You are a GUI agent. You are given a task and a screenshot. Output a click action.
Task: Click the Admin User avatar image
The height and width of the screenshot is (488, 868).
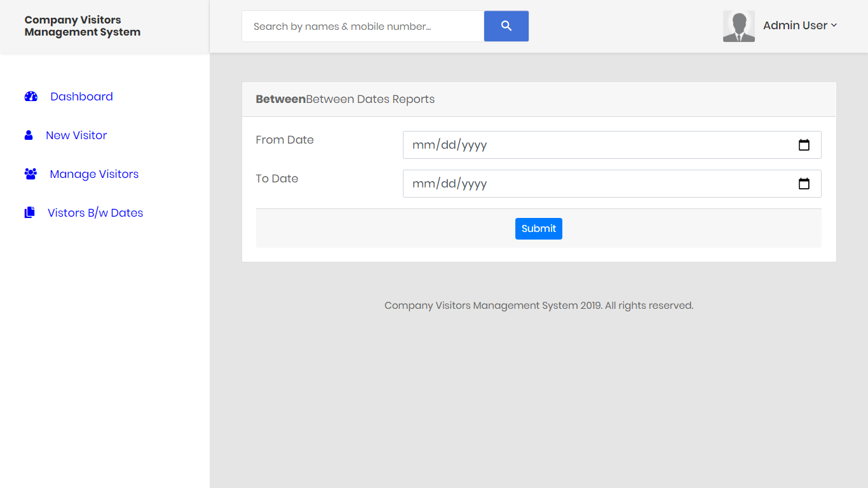(738, 26)
